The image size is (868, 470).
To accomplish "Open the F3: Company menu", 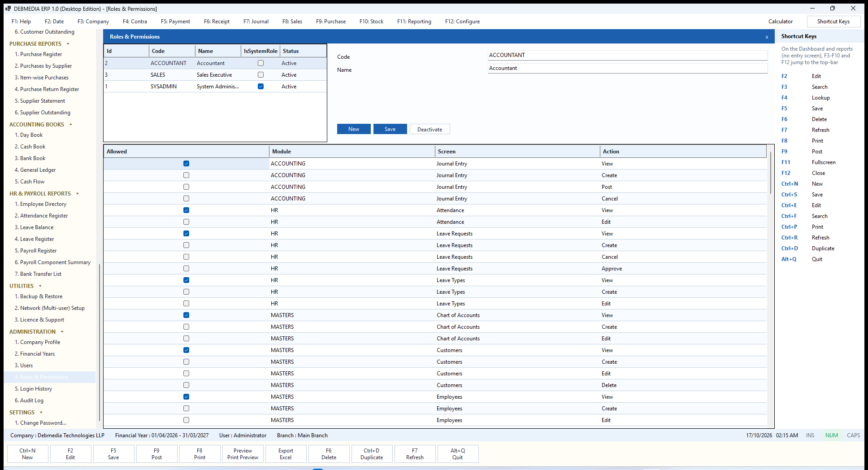I will (x=93, y=22).
